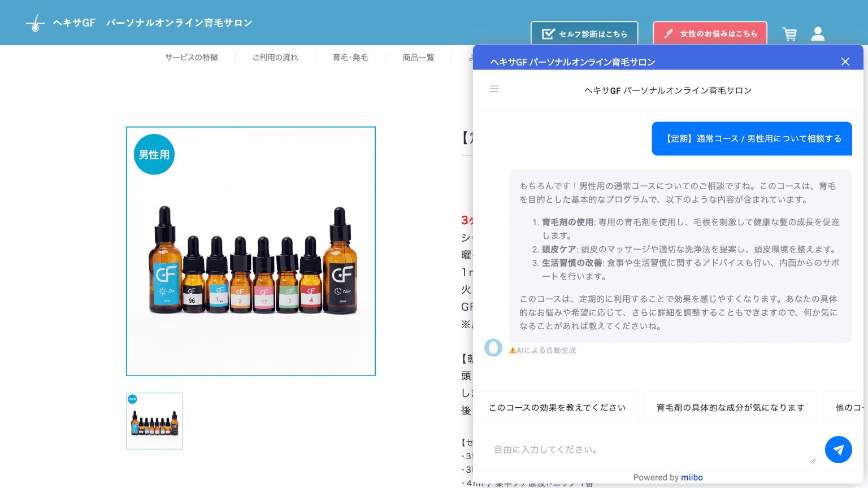Select the small product thumbnail image
Viewport: 868px width, 488px height.
154,421
